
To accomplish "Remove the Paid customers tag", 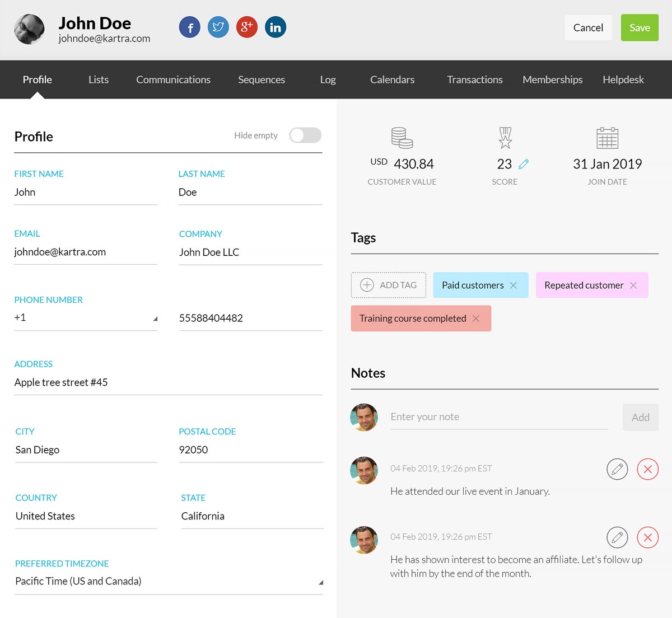I will (514, 285).
